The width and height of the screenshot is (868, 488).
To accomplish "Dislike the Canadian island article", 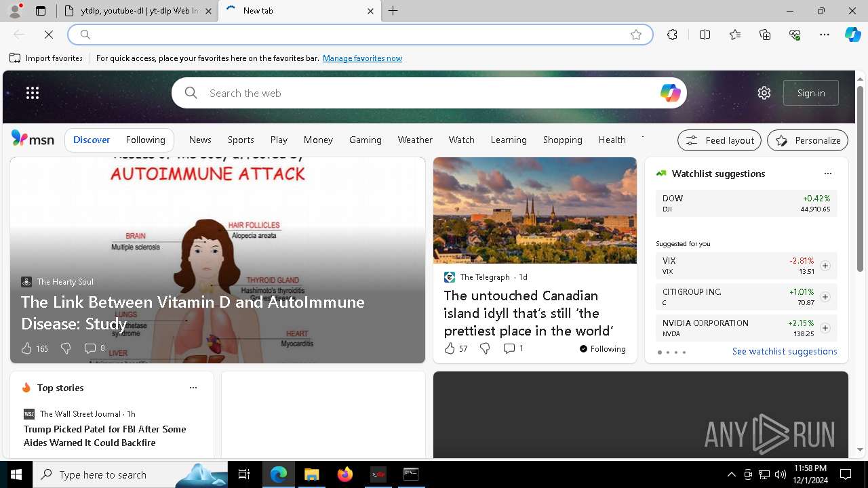I will (485, 348).
